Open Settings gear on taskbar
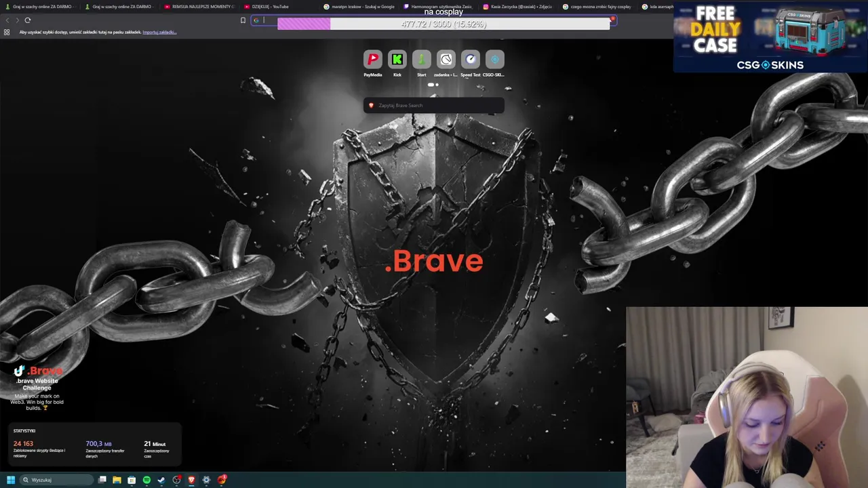The image size is (868, 488). click(x=206, y=480)
